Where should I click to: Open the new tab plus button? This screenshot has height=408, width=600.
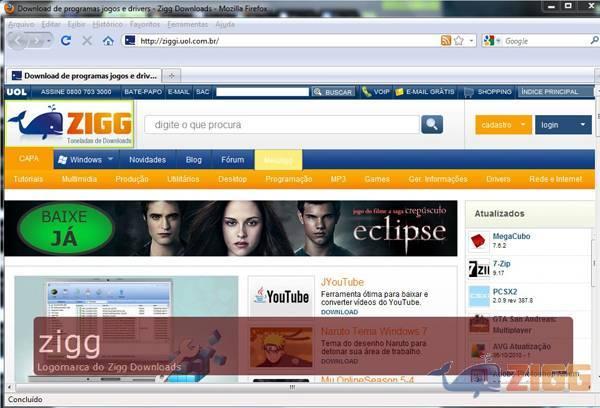pos(170,75)
